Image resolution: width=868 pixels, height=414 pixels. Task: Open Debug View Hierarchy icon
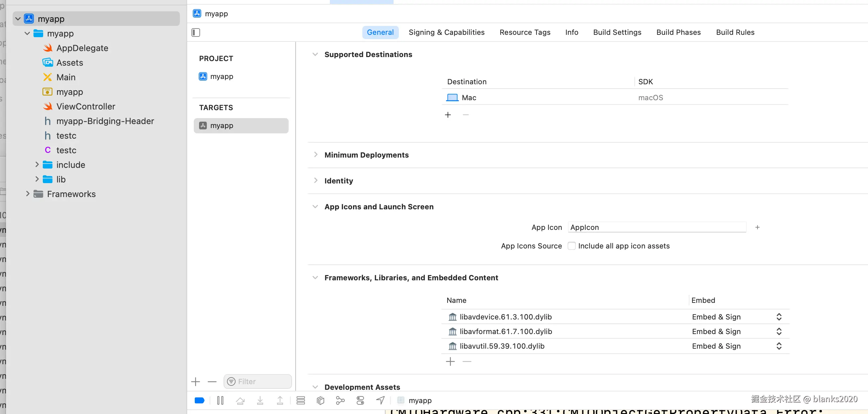[x=321, y=400]
